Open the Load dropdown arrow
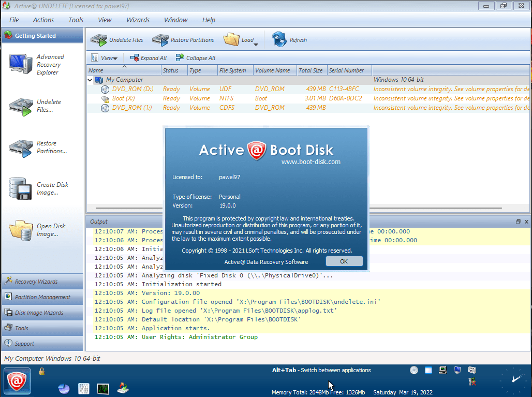 [x=256, y=45]
